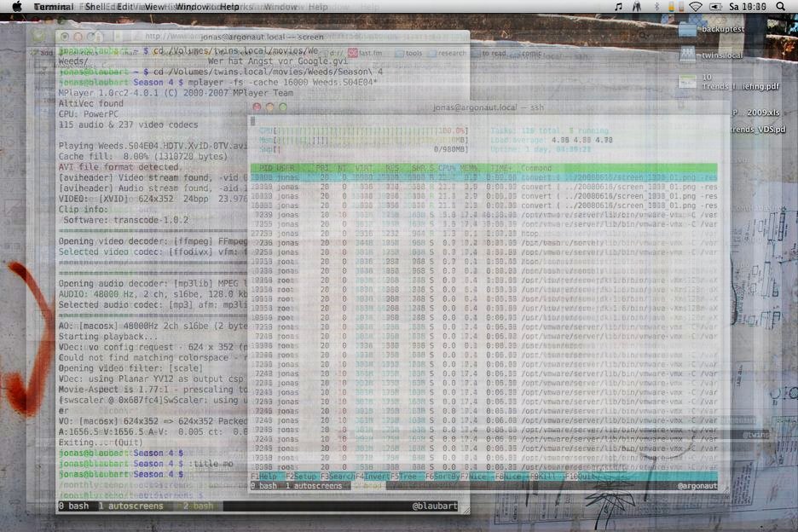Open the Edit menu
The height and width of the screenshot is (532, 798).
tap(125, 7)
